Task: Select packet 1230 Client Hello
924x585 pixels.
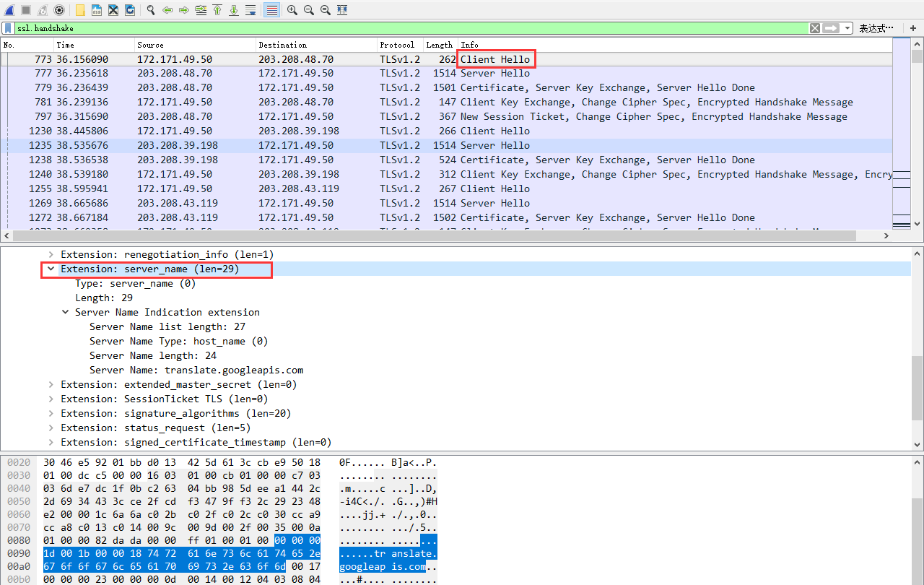Action: (447, 131)
